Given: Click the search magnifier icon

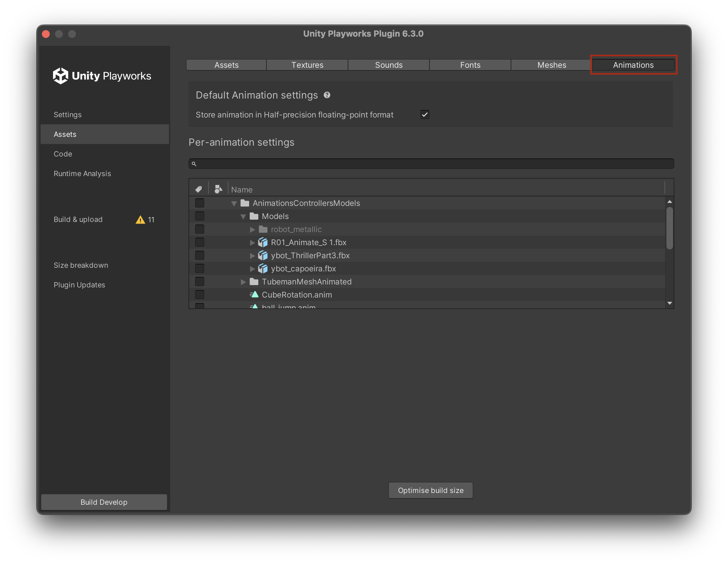Looking at the screenshot, I should point(194,164).
